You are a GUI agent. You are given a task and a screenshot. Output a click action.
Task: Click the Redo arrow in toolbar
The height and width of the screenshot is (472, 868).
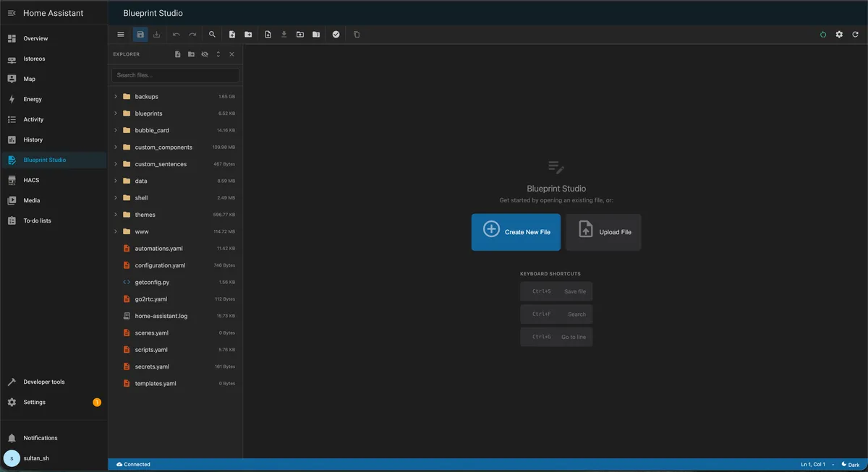click(192, 35)
